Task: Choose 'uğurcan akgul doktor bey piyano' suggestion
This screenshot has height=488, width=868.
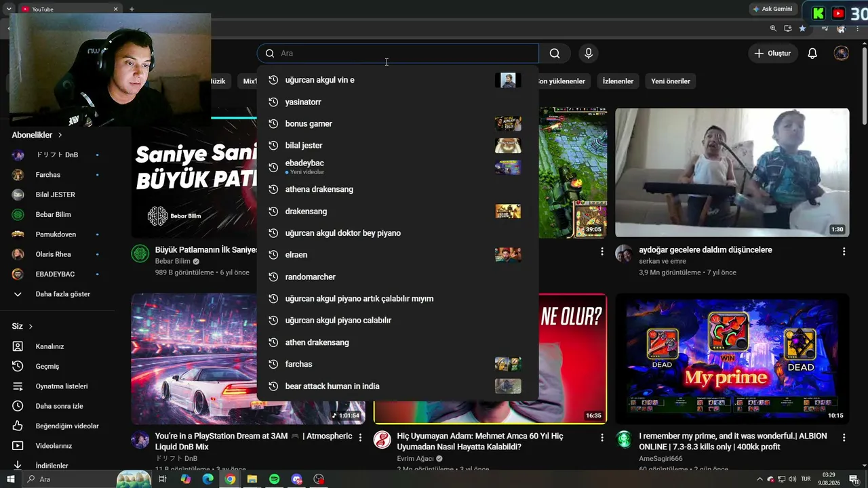Action: [x=397, y=233]
